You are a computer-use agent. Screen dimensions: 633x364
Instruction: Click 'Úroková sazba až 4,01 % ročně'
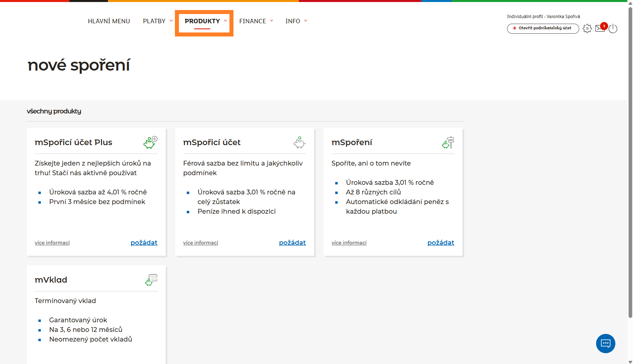98,192
